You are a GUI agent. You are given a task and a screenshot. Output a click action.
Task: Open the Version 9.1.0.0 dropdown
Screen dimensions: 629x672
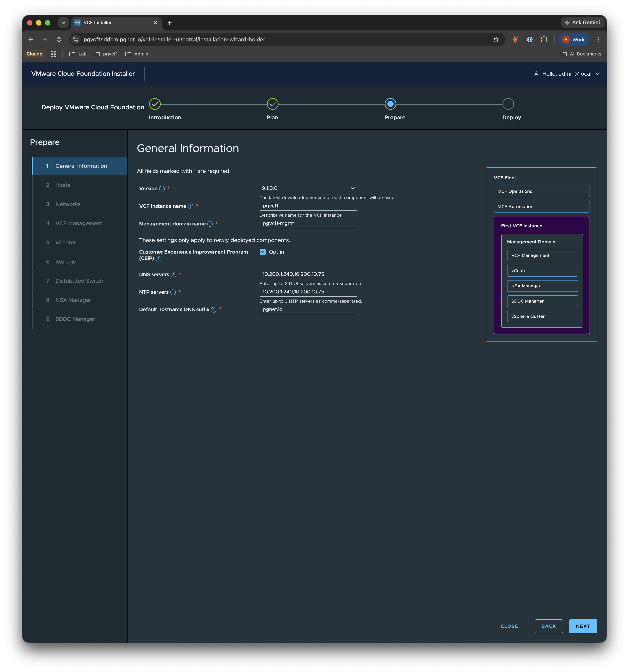click(x=308, y=188)
